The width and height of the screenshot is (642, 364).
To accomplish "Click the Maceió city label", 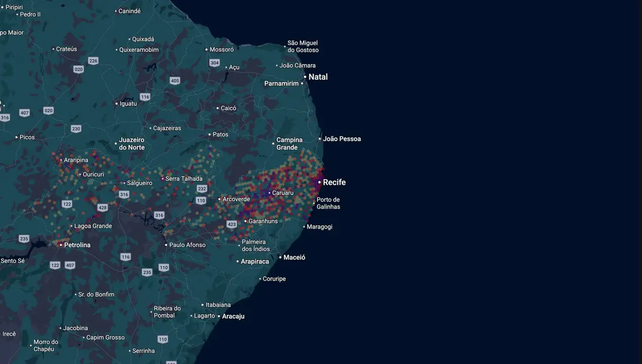I will [x=294, y=257].
